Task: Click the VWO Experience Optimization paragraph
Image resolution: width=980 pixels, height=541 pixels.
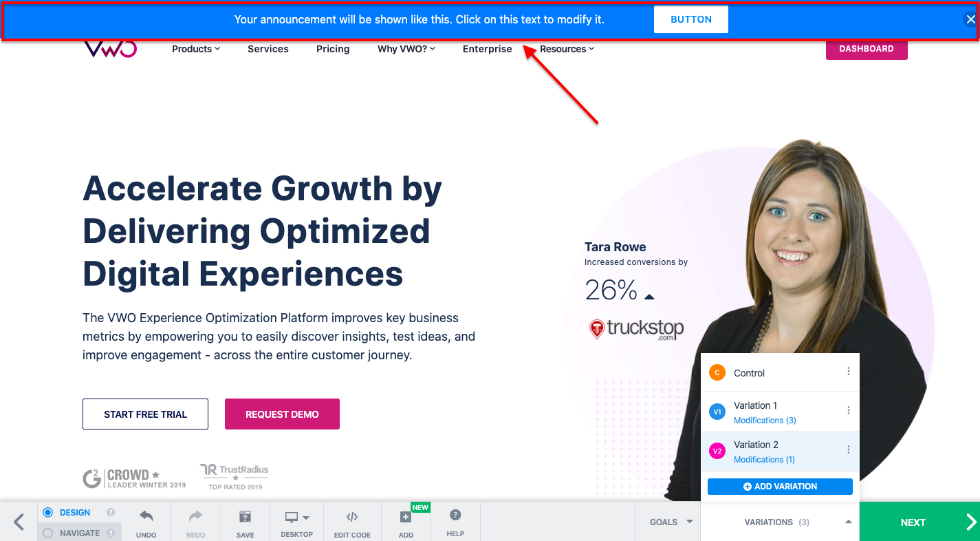Action: point(279,337)
